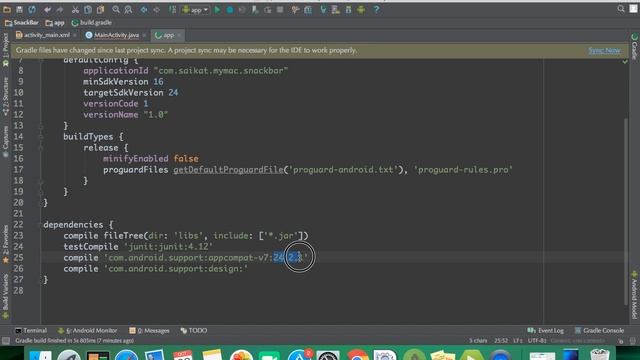The width and height of the screenshot is (640, 360).
Task: Click fold end marker at line 13
Action: pos(41,126)
